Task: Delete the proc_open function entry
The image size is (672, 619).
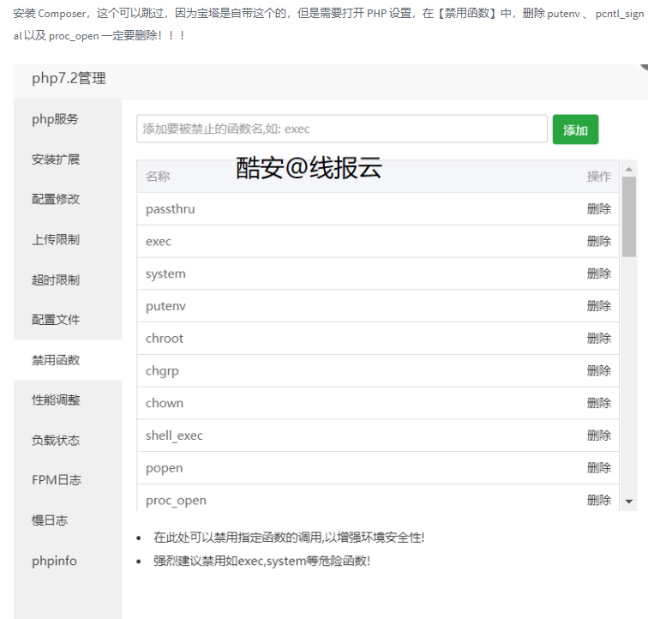Action: coord(598,500)
